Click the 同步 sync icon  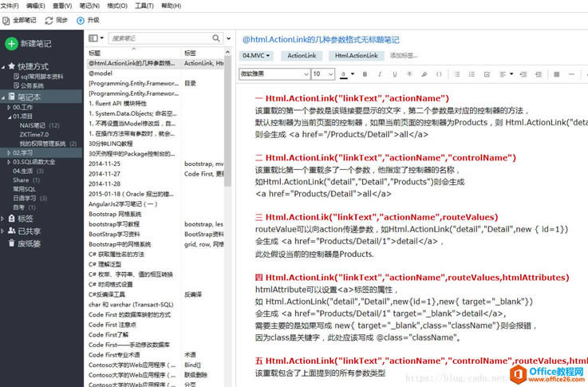coord(49,20)
